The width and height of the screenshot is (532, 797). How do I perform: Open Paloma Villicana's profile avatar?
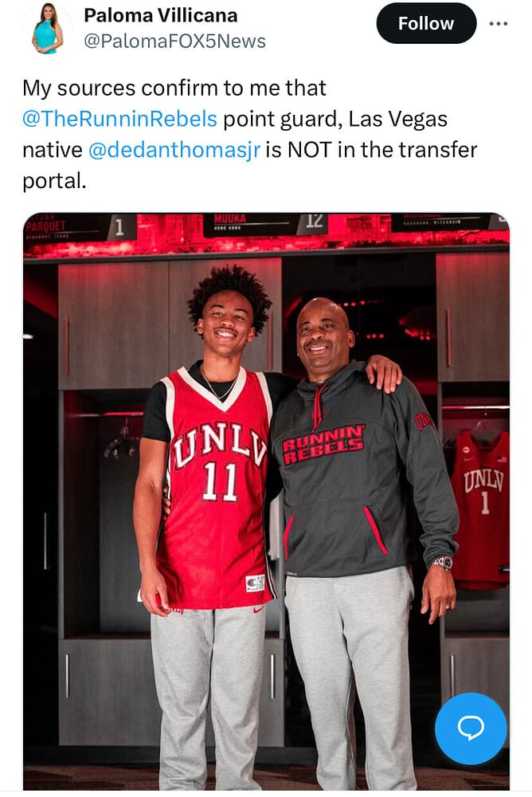49,29
